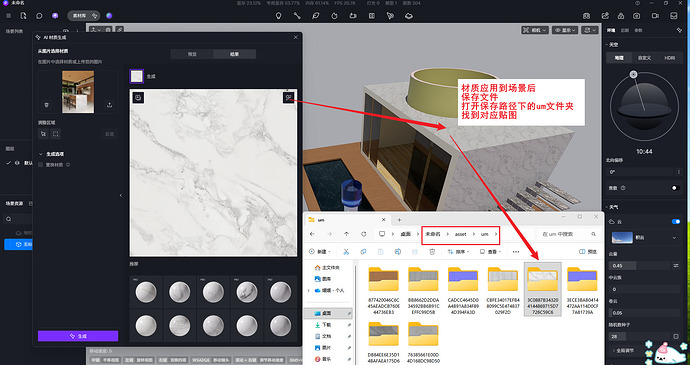The width and height of the screenshot is (690, 365).
Task: Collapse AI dialog left pane with arrow
Action: coord(121,195)
